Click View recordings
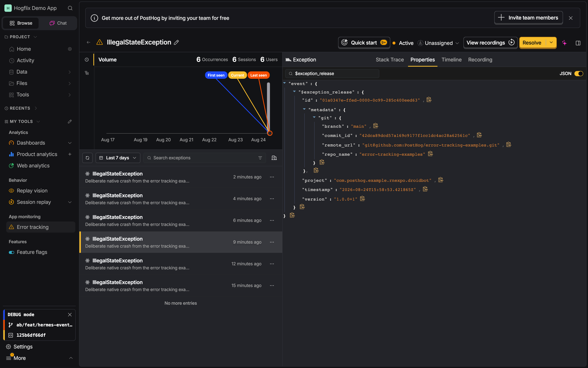The image size is (588, 368). coord(490,43)
